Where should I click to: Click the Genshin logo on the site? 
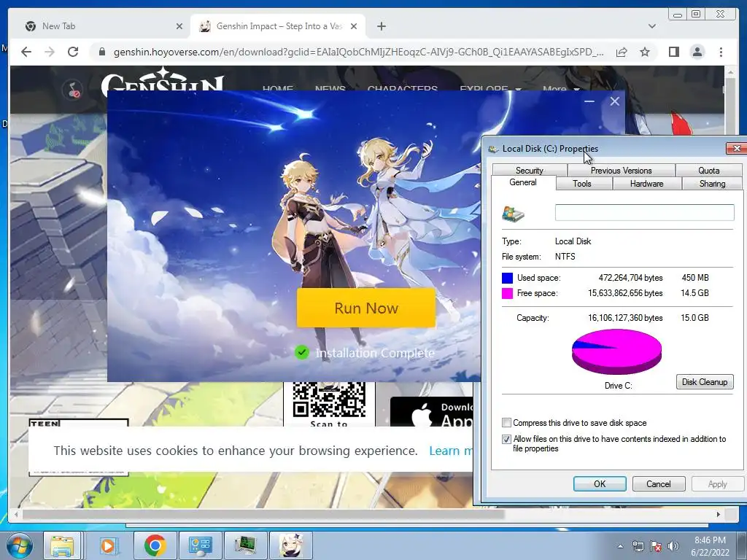(163, 79)
